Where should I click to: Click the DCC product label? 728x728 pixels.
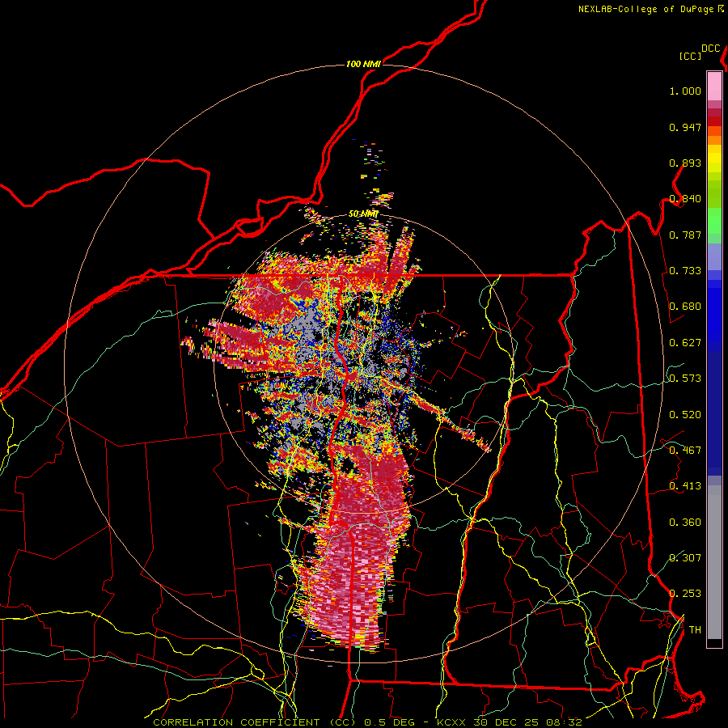point(710,49)
